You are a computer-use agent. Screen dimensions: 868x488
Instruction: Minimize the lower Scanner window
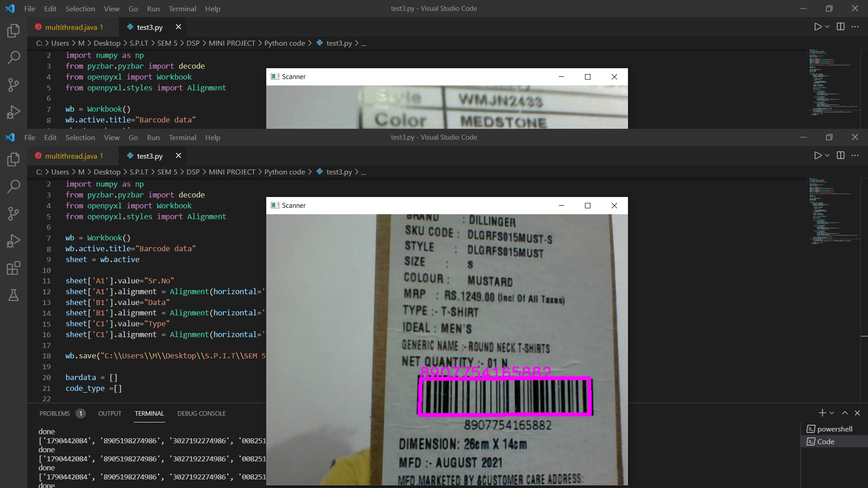pyautogui.click(x=561, y=206)
